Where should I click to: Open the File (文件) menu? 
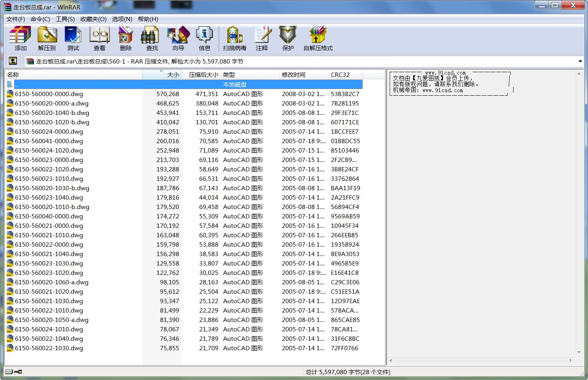(16, 19)
